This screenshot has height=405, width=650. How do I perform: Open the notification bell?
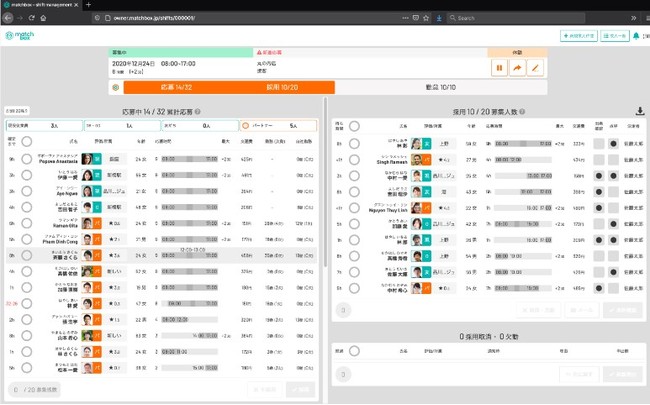(636, 36)
